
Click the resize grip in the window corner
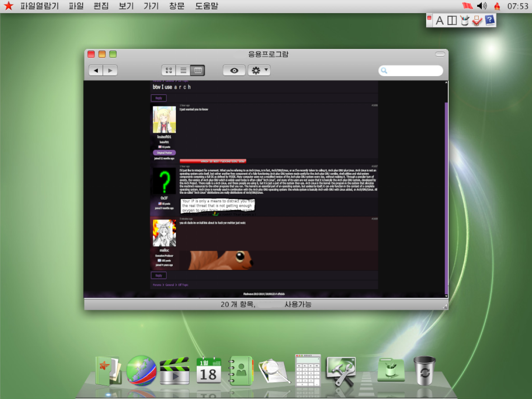[445, 306]
